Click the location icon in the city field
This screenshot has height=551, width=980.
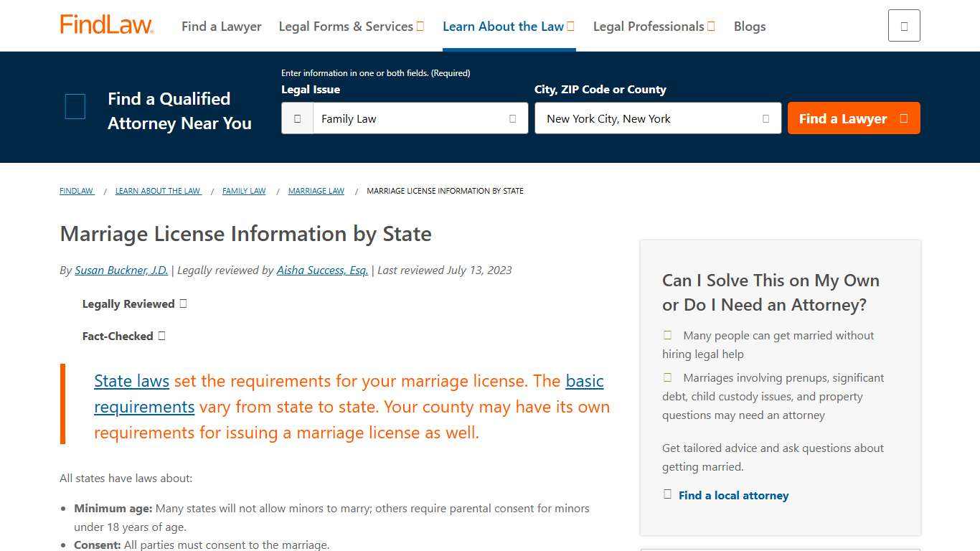point(765,118)
